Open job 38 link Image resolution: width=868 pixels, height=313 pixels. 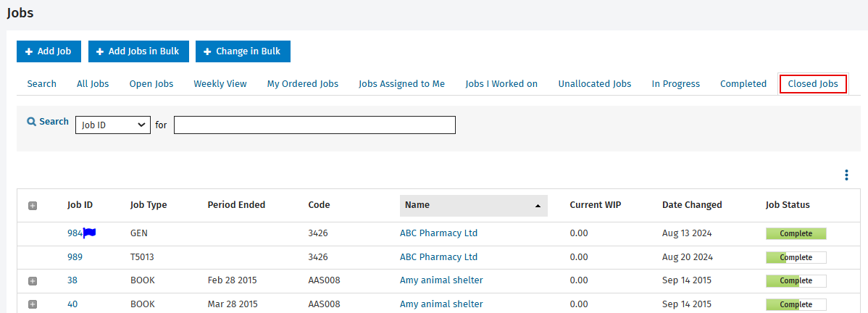(72, 280)
